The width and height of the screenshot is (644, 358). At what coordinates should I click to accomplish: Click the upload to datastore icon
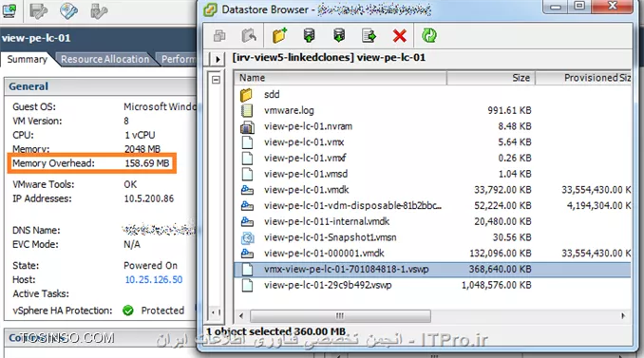coord(310,36)
